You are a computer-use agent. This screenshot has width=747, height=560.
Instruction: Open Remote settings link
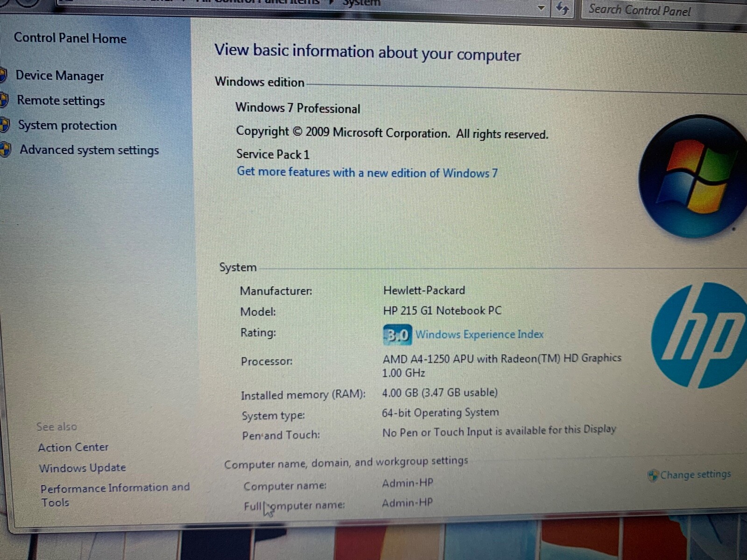[61, 101]
